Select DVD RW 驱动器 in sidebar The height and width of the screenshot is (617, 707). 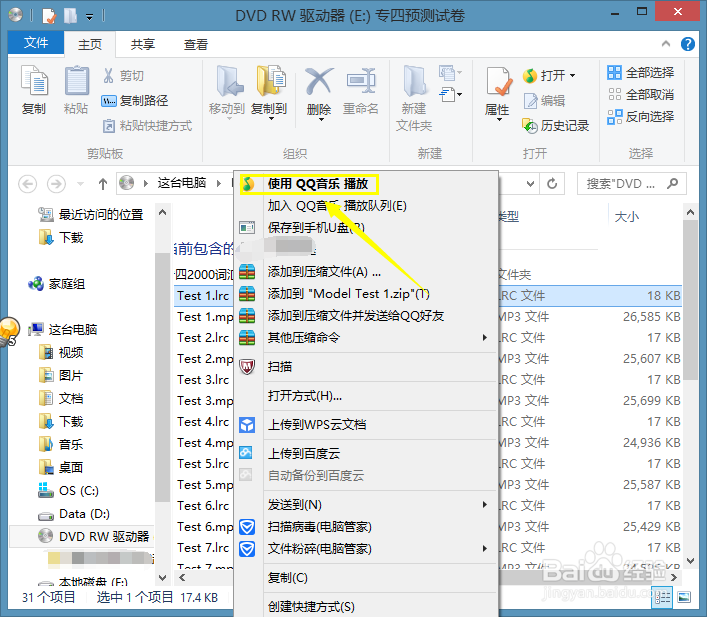click(94, 537)
